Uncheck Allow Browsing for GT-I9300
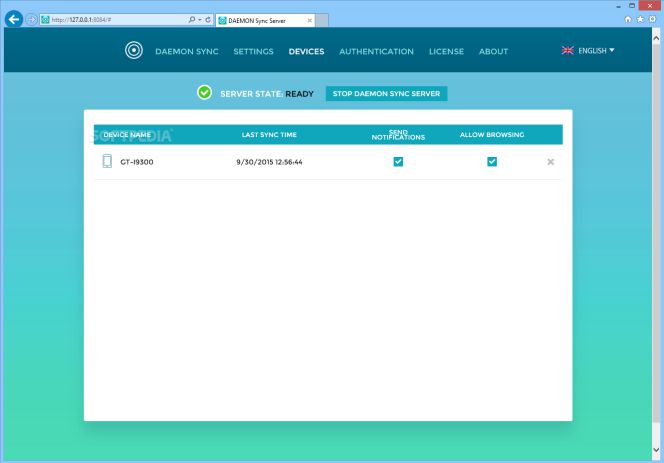The height and width of the screenshot is (463, 664). 492,161
